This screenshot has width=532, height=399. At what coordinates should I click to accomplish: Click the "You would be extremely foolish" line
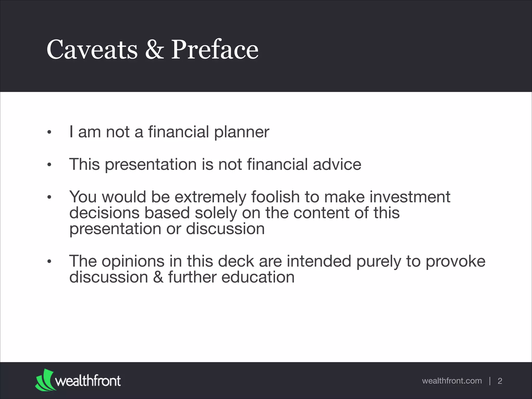click(260, 197)
